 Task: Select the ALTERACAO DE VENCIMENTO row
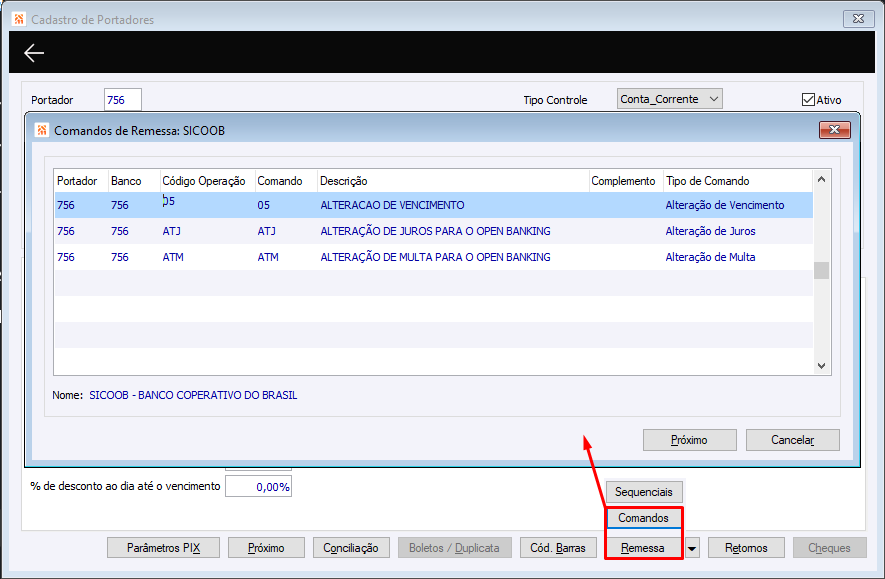point(433,205)
